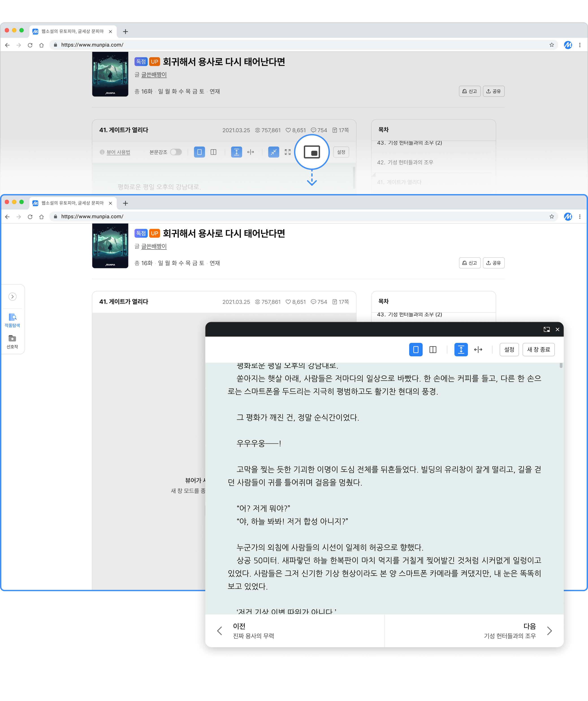The image size is (588, 701).
Task: Click the restore-to-page icon in the popup title bar
Action: pos(547,329)
